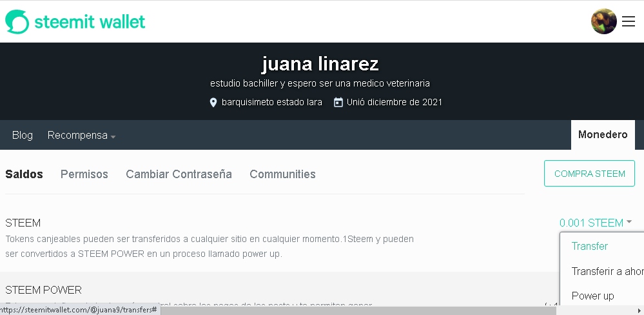
Task: Click the juana linarez profile name
Action: click(320, 64)
